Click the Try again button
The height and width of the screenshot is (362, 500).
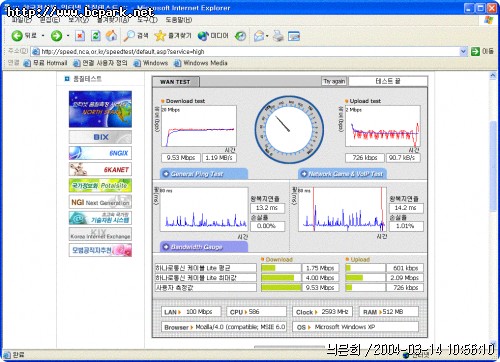tap(334, 81)
